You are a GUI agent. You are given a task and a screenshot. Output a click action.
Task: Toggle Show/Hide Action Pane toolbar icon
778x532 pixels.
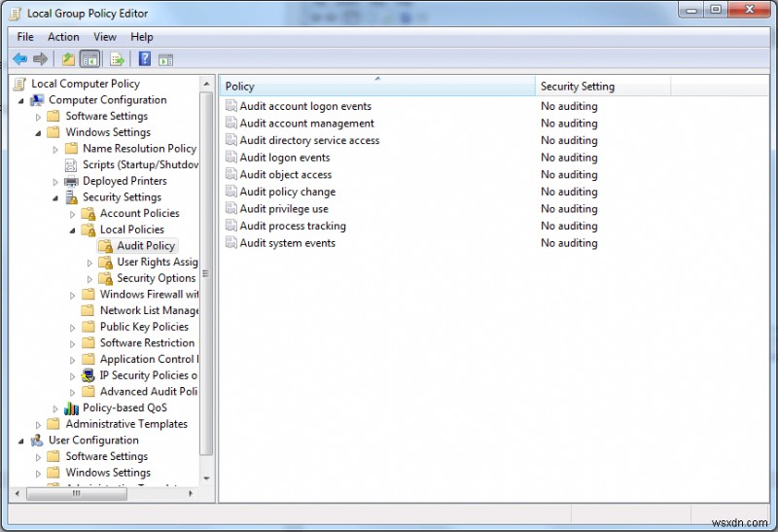(165, 60)
